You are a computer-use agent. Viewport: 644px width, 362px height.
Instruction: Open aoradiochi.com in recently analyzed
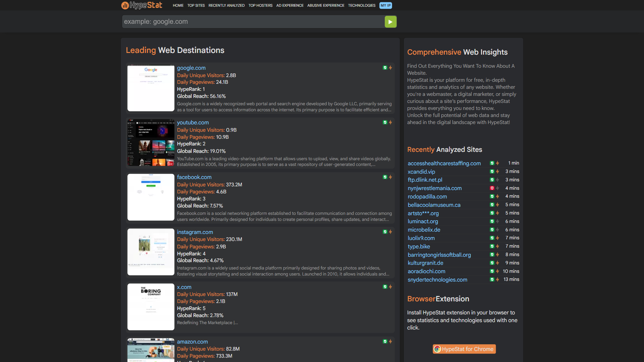(x=426, y=271)
